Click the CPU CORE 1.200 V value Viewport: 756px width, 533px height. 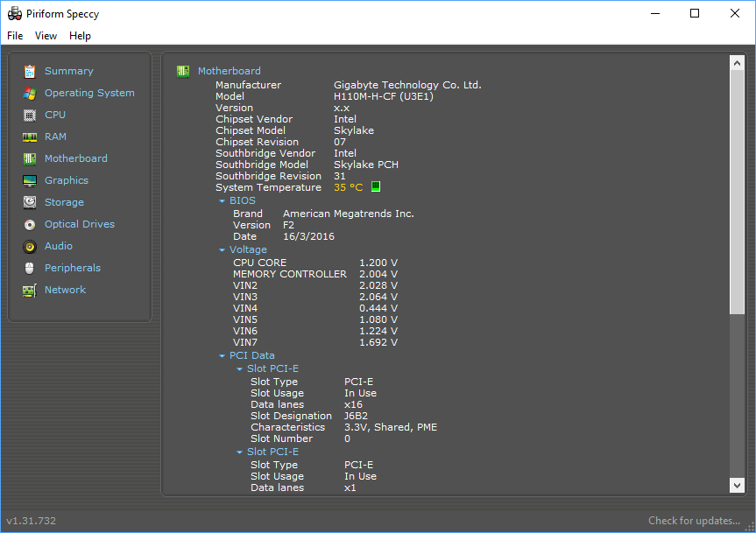(378, 263)
